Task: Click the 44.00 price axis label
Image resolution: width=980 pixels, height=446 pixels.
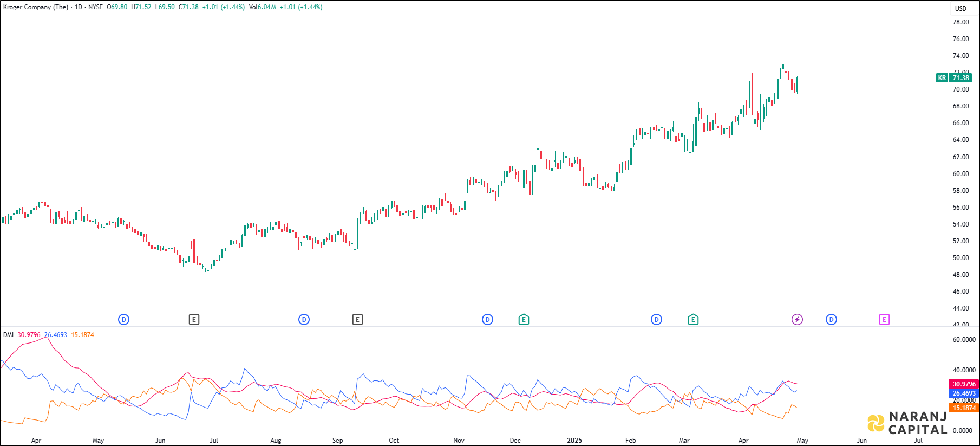Action: pyautogui.click(x=961, y=308)
